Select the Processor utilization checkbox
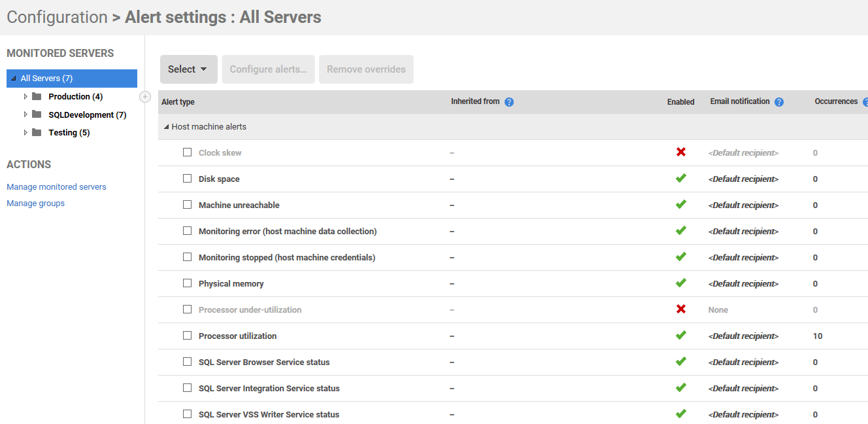 click(188, 335)
